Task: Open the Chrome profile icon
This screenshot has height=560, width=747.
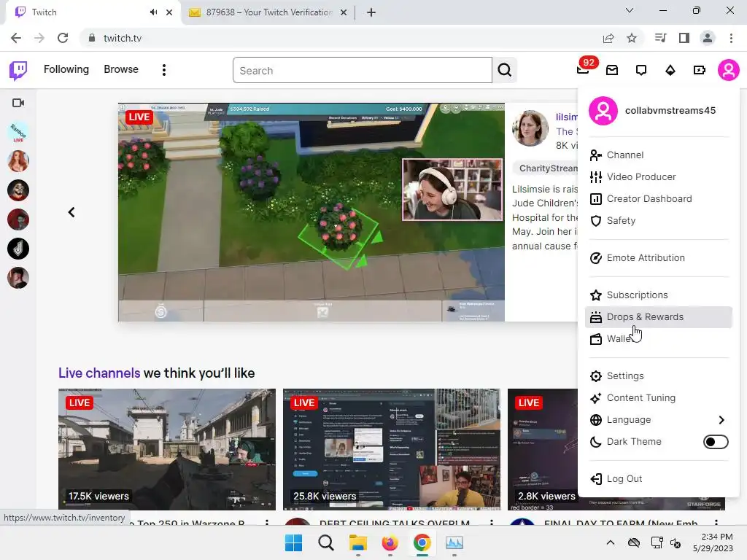Action: pos(708,38)
